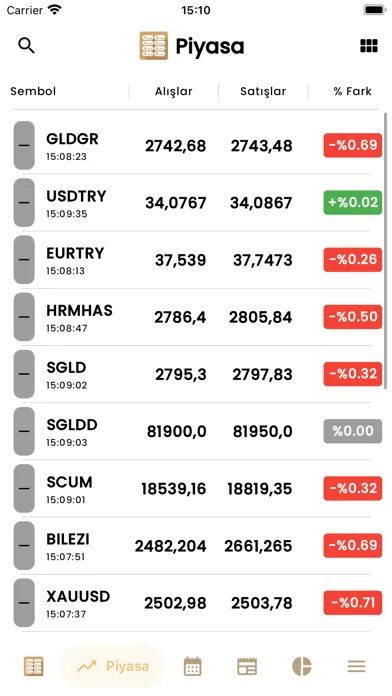Screen dimensions: 392x696
Task: Toggle the gray handle beside GLDGR
Action: click(x=24, y=145)
